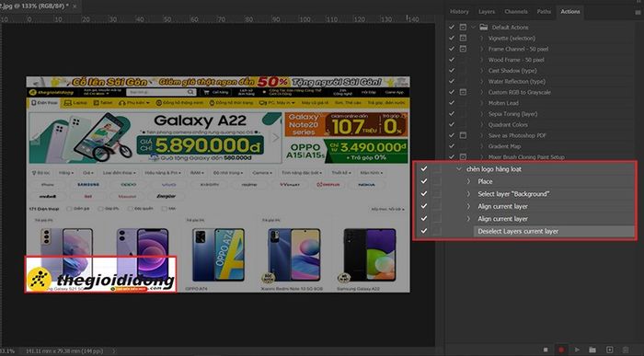Create a new action set folder
The height and width of the screenshot is (356, 644).
tap(592, 350)
